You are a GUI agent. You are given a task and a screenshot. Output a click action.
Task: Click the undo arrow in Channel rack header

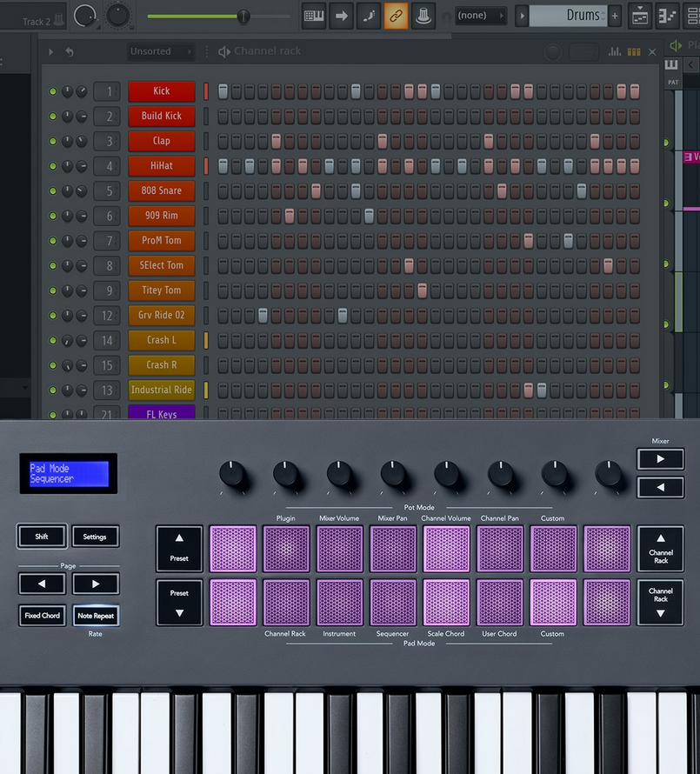coord(70,51)
